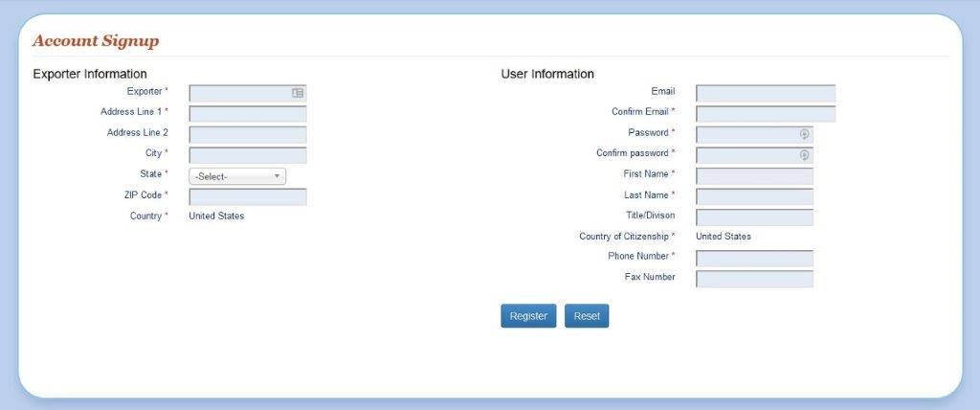Click the Fax Number label
The image size is (980, 410).
[x=650, y=277]
